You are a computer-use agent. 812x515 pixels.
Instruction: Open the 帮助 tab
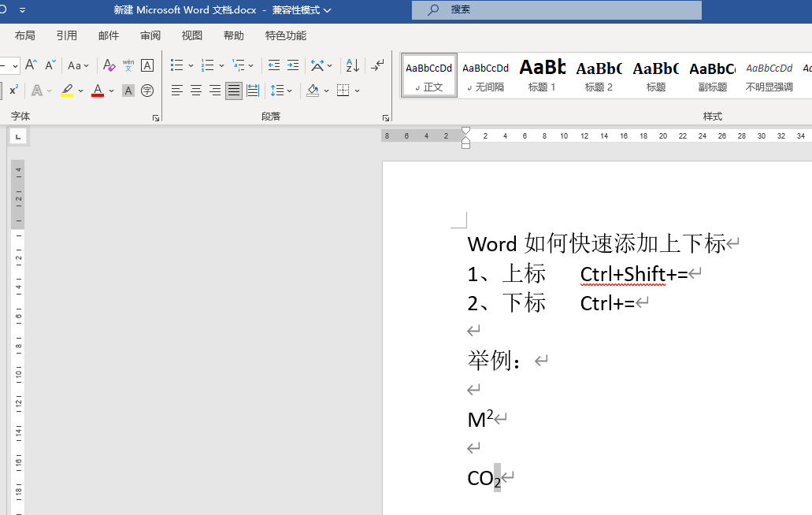tap(234, 35)
